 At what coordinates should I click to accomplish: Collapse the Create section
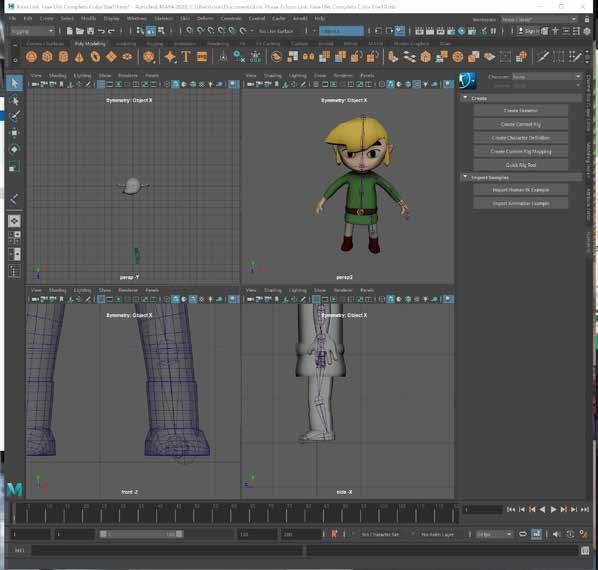point(465,98)
